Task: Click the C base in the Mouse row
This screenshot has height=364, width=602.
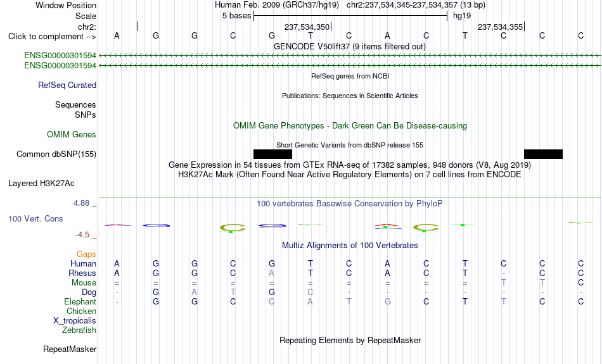Action: [580, 283]
